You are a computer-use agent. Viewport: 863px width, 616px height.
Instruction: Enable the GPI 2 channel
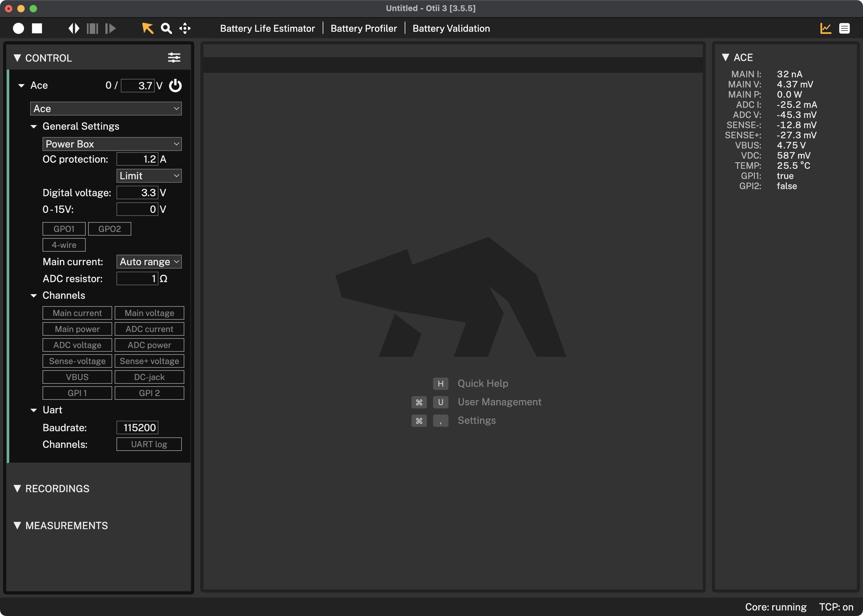[149, 393]
